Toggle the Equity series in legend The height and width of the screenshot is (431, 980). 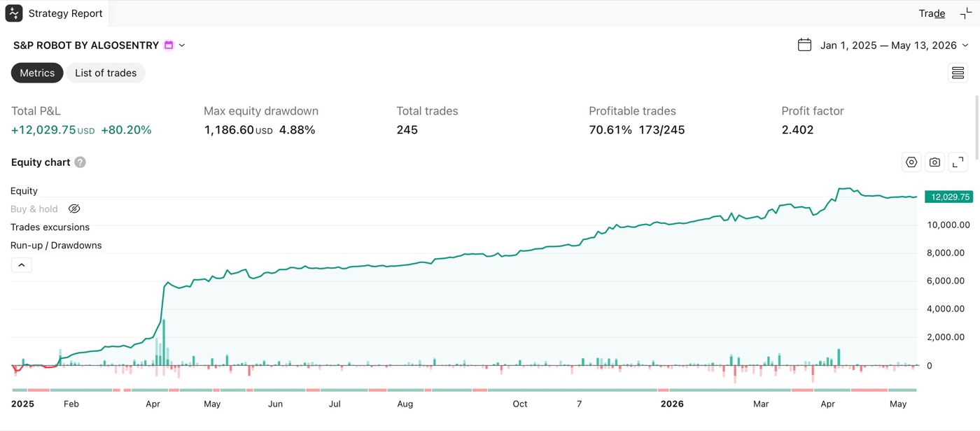24,191
